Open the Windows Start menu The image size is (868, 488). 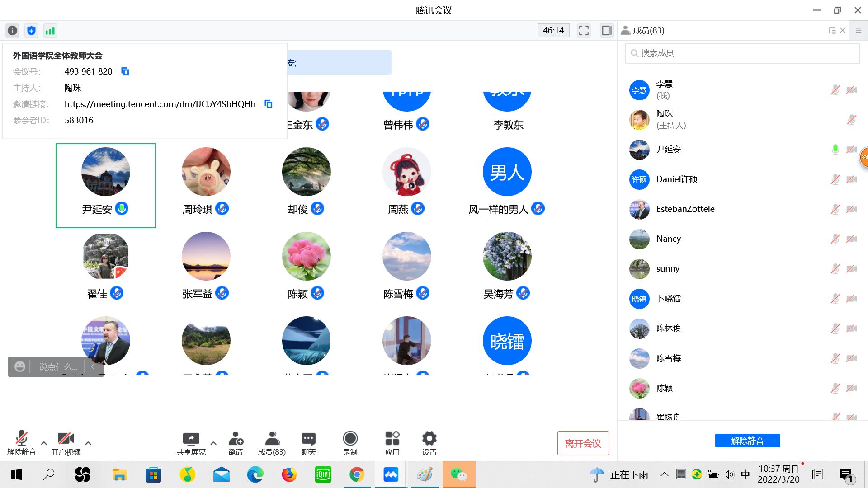click(x=16, y=474)
